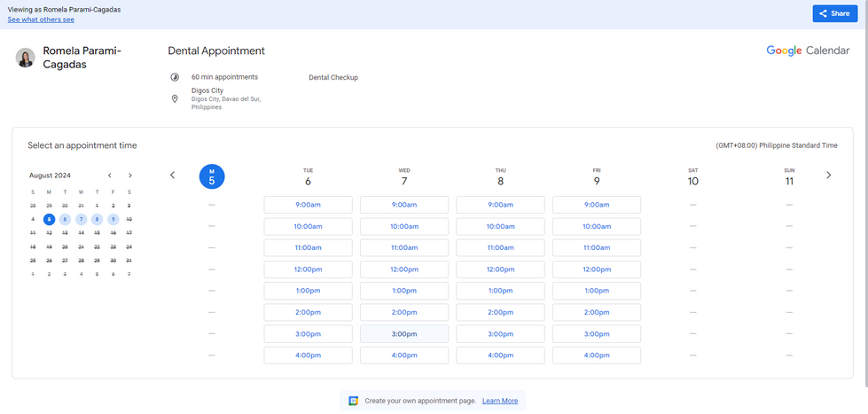Book Tuesday 2:00pm slot
868x414 pixels.
[308, 312]
